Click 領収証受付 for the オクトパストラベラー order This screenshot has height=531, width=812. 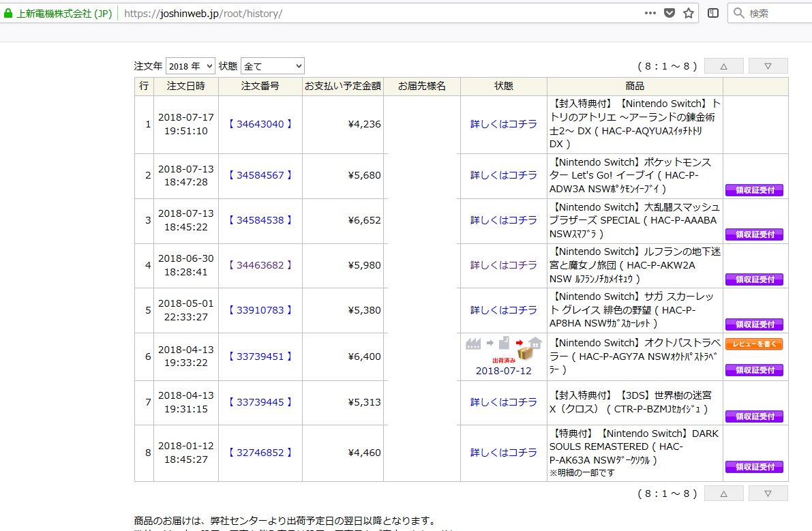click(755, 370)
